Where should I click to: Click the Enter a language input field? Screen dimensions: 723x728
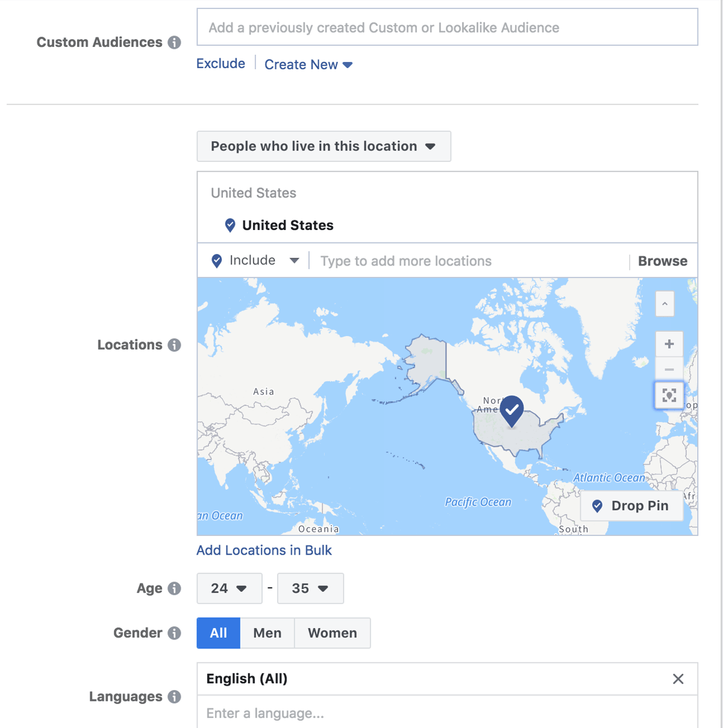click(x=361, y=714)
